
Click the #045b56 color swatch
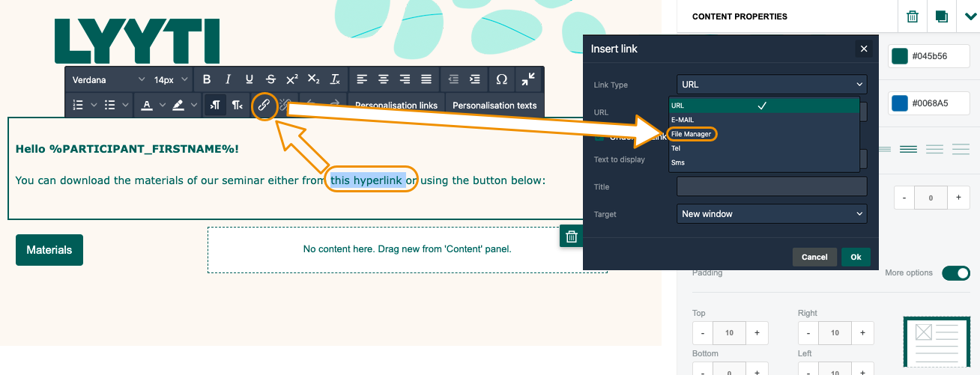[x=898, y=56]
